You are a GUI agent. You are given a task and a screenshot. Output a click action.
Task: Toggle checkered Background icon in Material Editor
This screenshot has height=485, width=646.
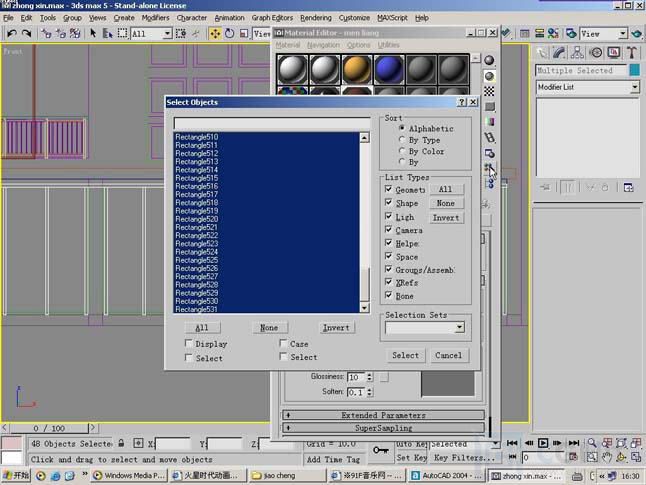point(489,91)
